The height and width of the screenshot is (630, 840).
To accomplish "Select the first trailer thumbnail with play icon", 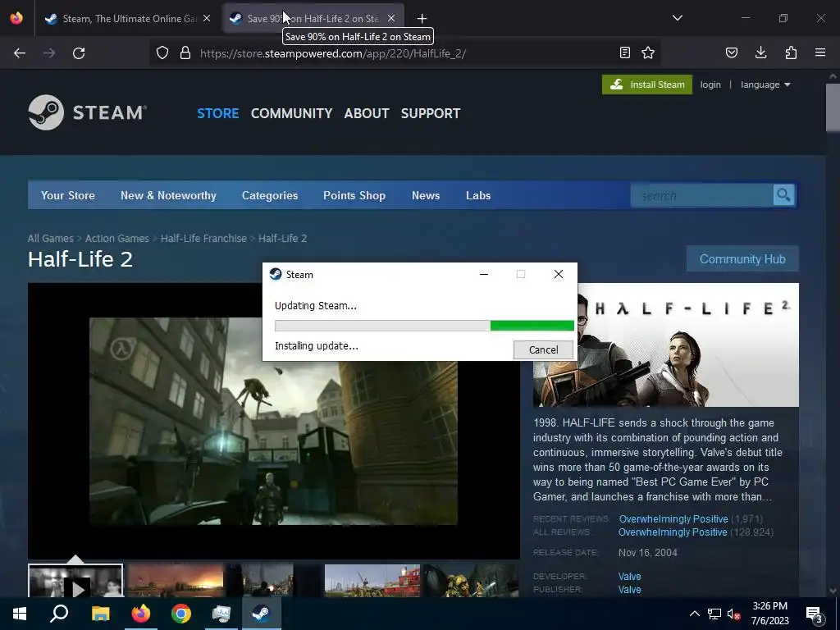I will tap(75, 581).
